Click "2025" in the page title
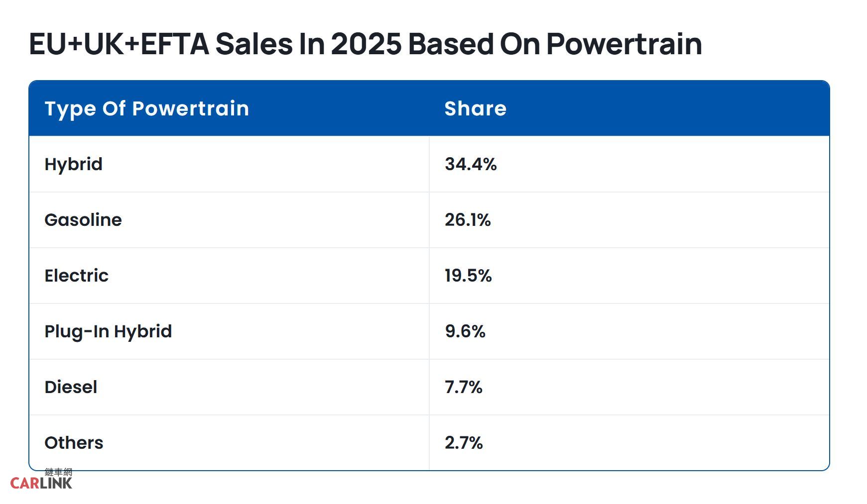The image size is (867, 504). pyautogui.click(x=366, y=44)
